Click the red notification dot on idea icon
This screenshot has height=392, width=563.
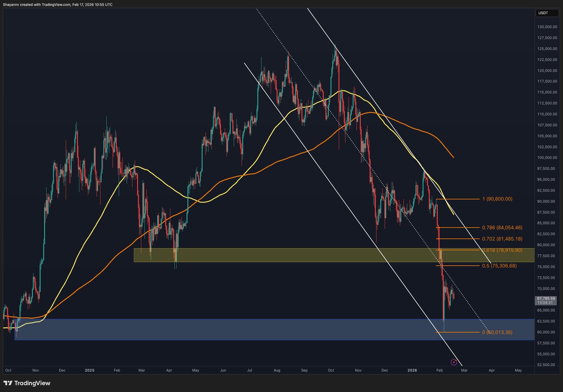456,360
